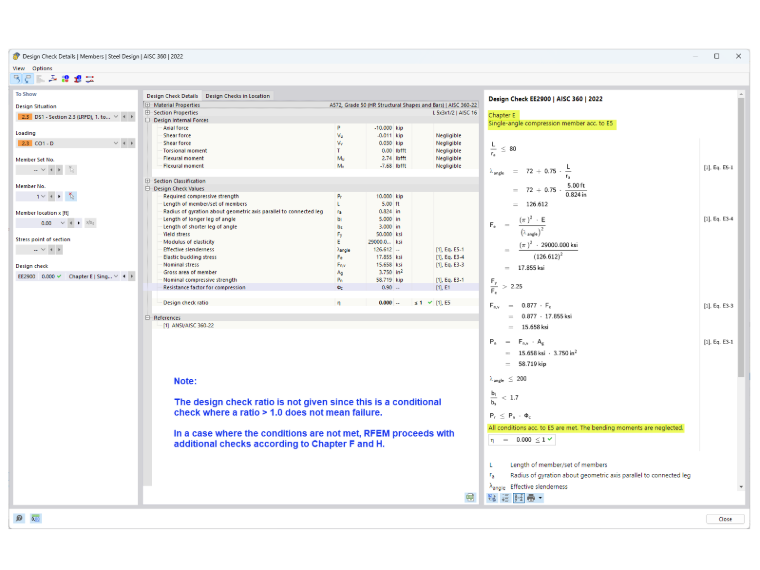The image size is (760, 570).
Task: Expand the Section Classification section
Action: pos(147,181)
